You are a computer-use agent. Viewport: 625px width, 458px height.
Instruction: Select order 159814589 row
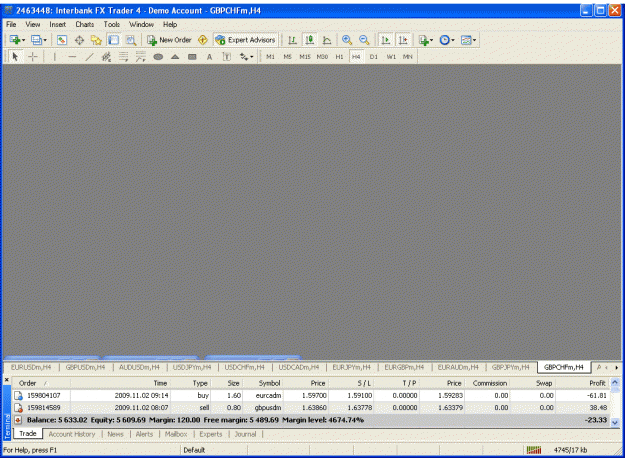coord(311,407)
